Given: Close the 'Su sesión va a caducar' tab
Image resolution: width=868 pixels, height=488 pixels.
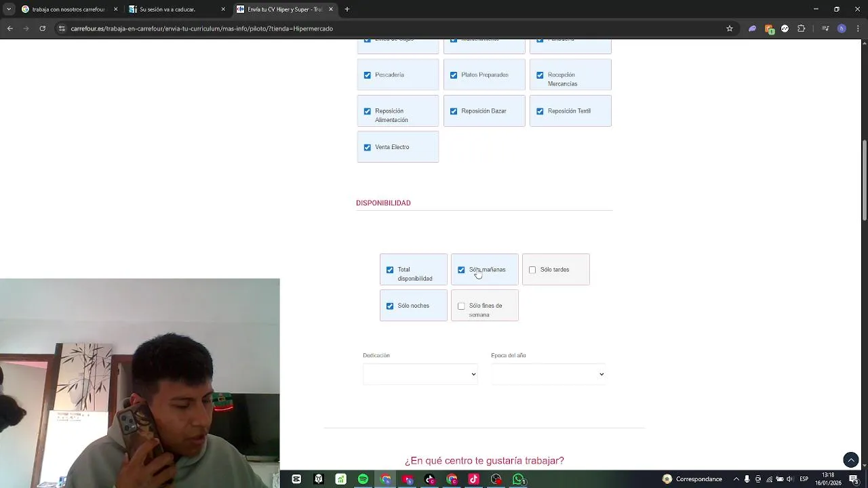Looking at the screenshot, I should 223,9.
